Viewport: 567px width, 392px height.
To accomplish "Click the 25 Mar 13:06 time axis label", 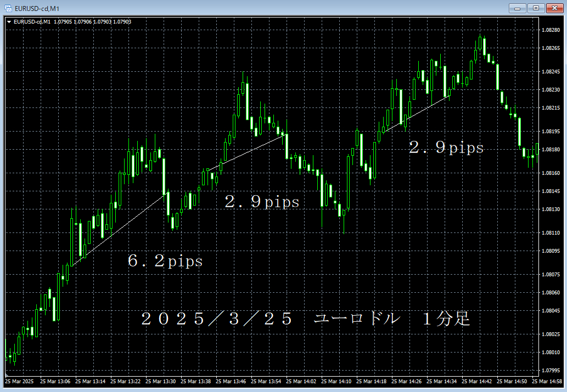I will click(x=55, y=381).
